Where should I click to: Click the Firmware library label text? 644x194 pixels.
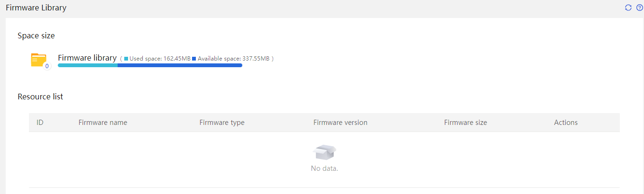[87, 58]
